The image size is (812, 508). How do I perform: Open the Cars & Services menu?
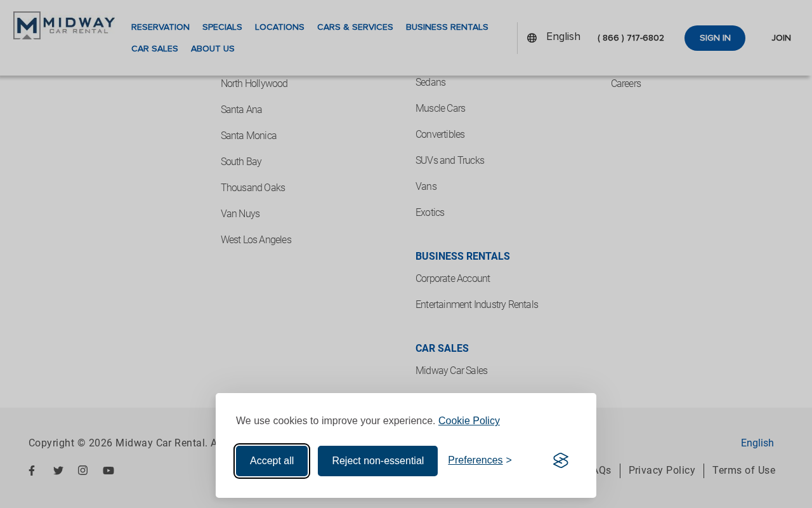click(355, 27)
